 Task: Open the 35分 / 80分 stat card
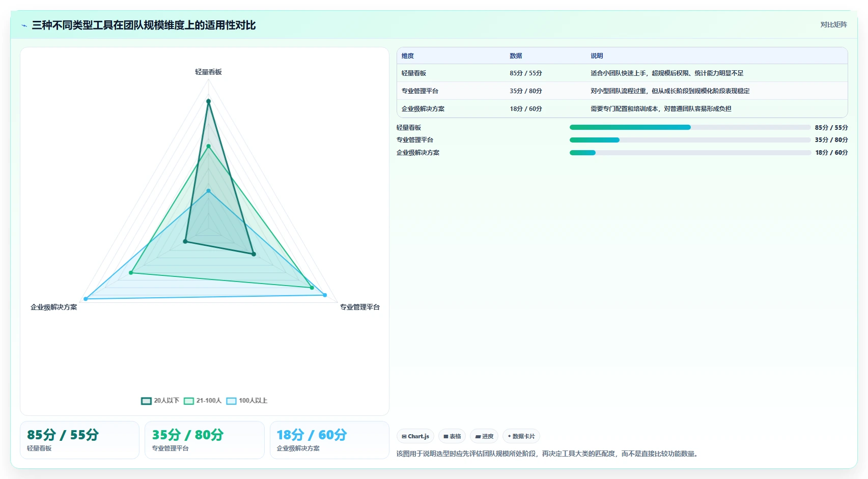(x=205, y=440)
